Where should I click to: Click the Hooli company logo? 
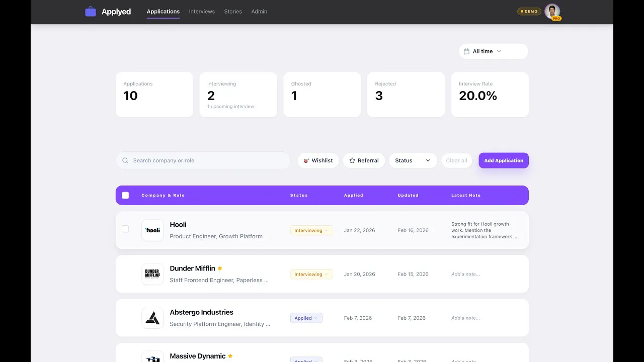click(x=152, y=230)
